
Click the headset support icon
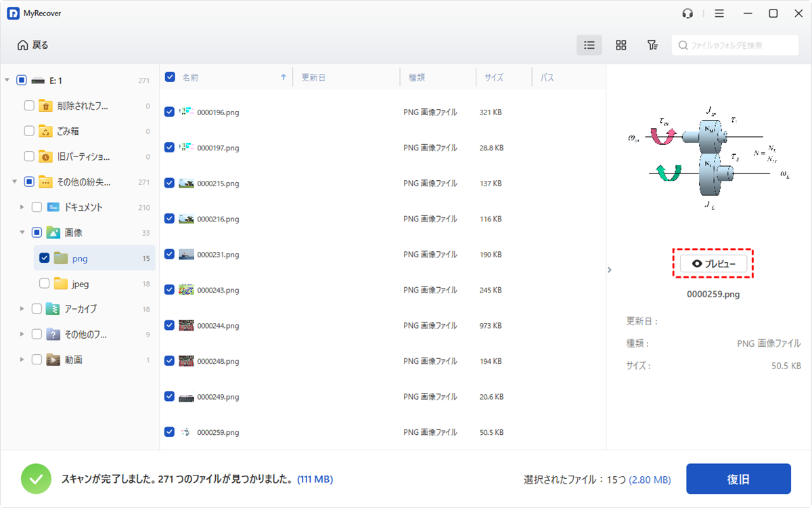(x=688, y=14)
